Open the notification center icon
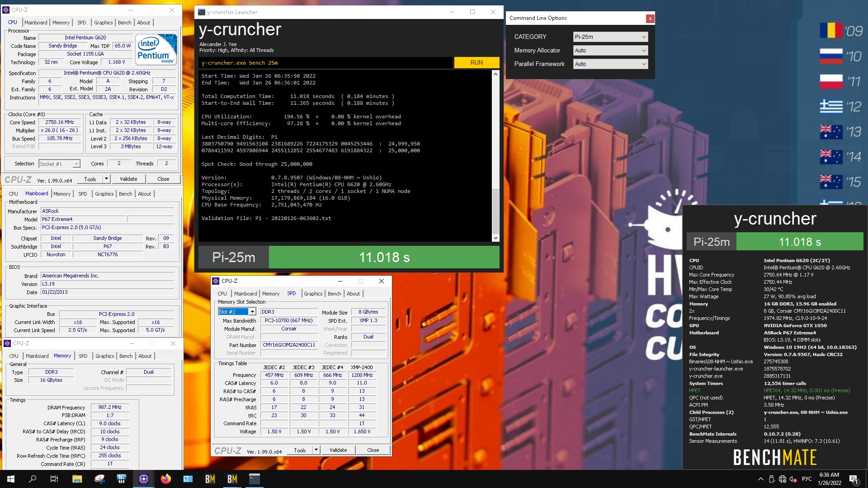The width and height of the screenshot is (868, 488). (854, 479)
